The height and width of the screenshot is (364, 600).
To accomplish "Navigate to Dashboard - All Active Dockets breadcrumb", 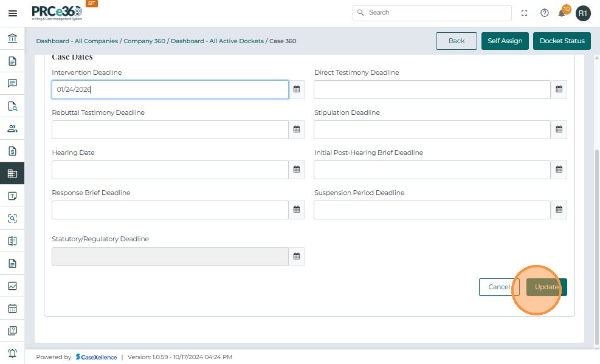I will click(x=217, y=41).
